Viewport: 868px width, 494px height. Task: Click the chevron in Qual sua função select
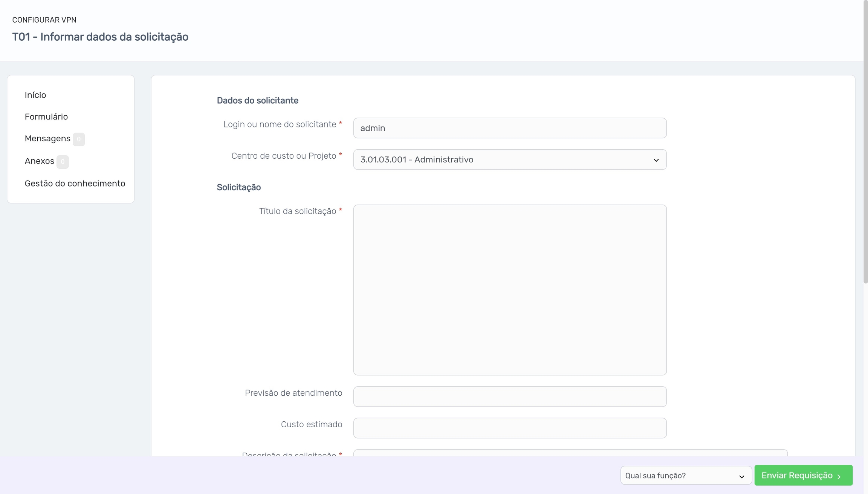(x=741, y=476)
